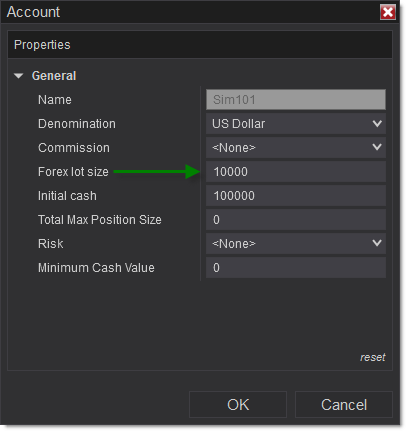Click the Initial cash input field
406x431 pixels.
tap(296, 196)
